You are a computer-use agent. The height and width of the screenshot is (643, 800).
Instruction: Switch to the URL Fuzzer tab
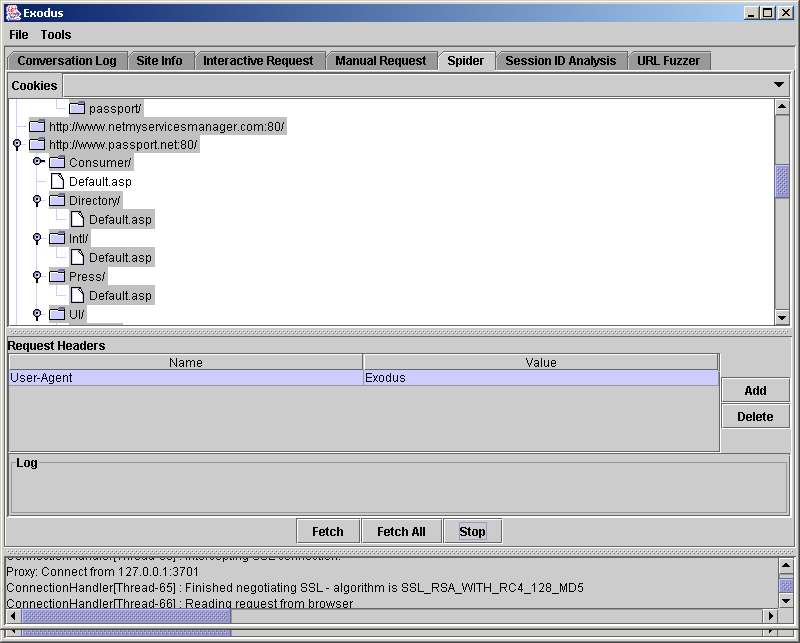point(668,61)
